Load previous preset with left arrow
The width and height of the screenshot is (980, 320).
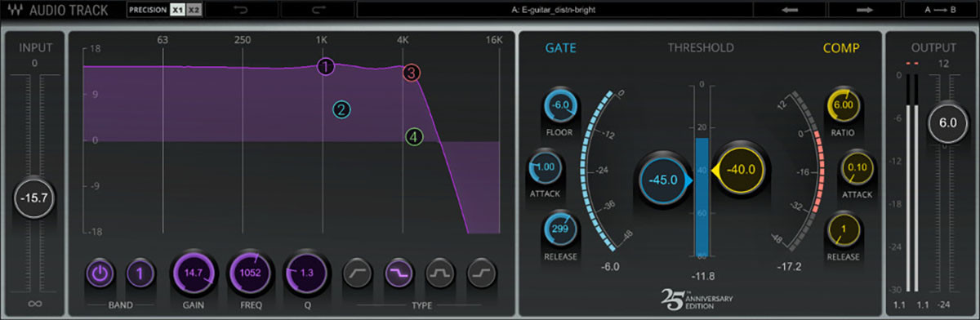tap(791, 11)
